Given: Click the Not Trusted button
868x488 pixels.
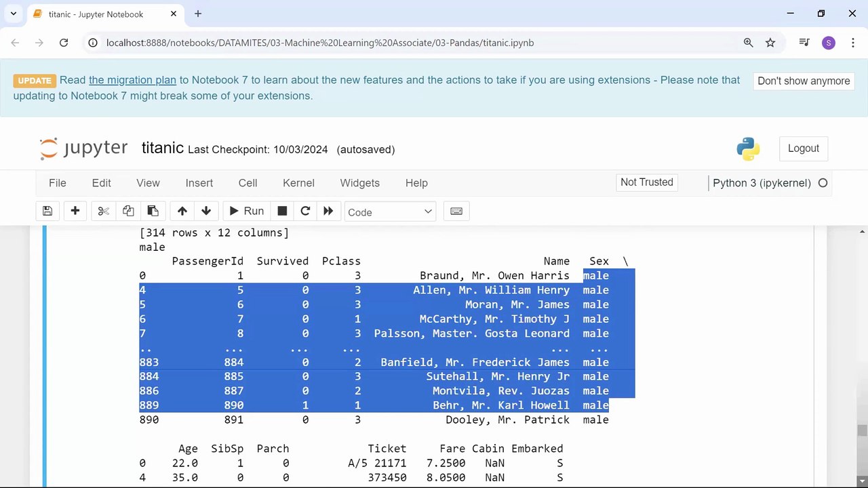Looking at the screenshot, I should point(647,182).
